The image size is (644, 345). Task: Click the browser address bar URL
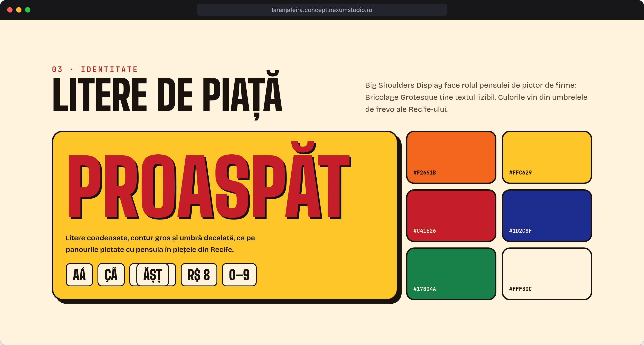pos(322,10)
